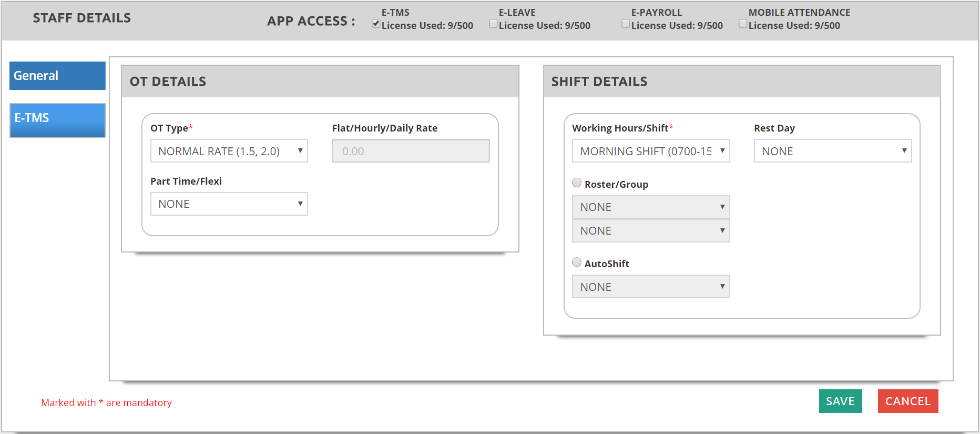Click the SHIFT DETAILS panel header
Screen dimensions: 980x434
point(742,82)
